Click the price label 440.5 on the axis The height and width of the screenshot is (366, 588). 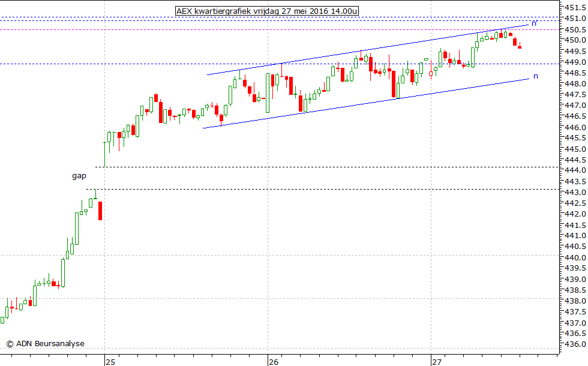(x=576, y=247)
